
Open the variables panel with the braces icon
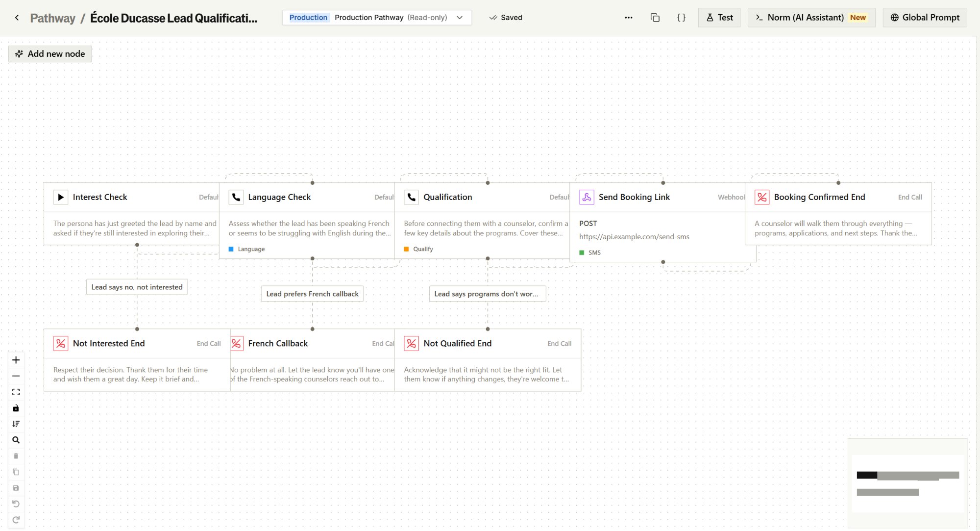click(x=681, y=17)
